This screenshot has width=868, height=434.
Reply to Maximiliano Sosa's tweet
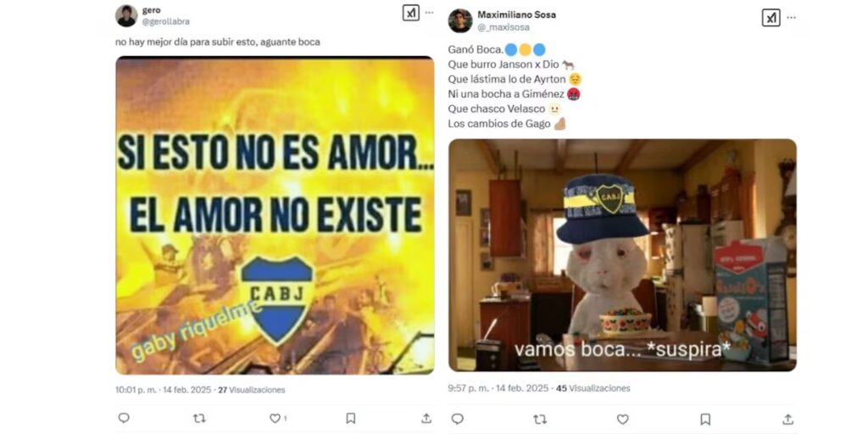click(x=457, y=419)
